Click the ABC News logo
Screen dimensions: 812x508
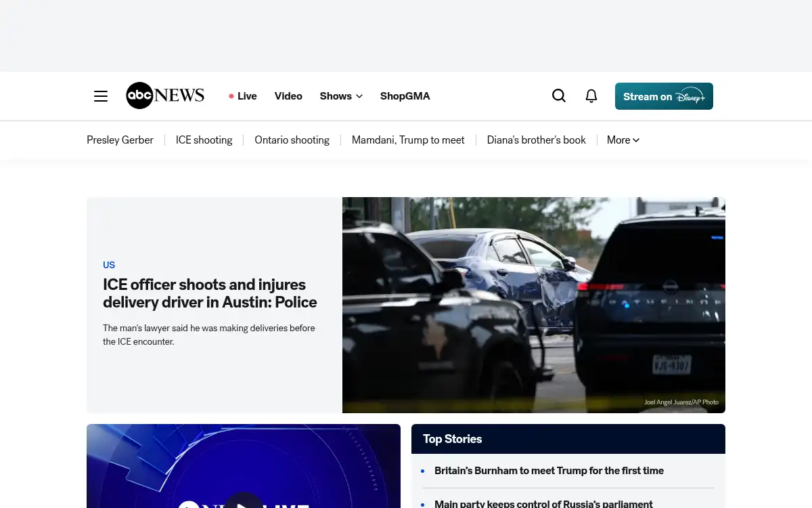[165, 96]
